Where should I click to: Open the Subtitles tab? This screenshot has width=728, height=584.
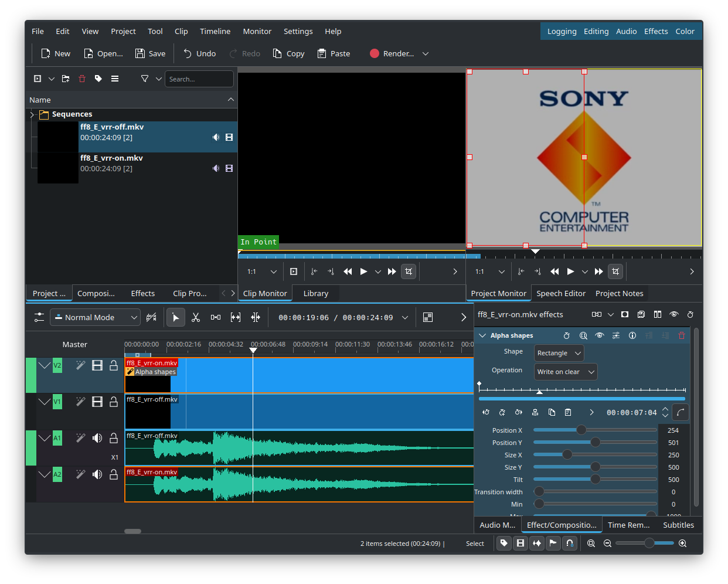tap(678, 525)
